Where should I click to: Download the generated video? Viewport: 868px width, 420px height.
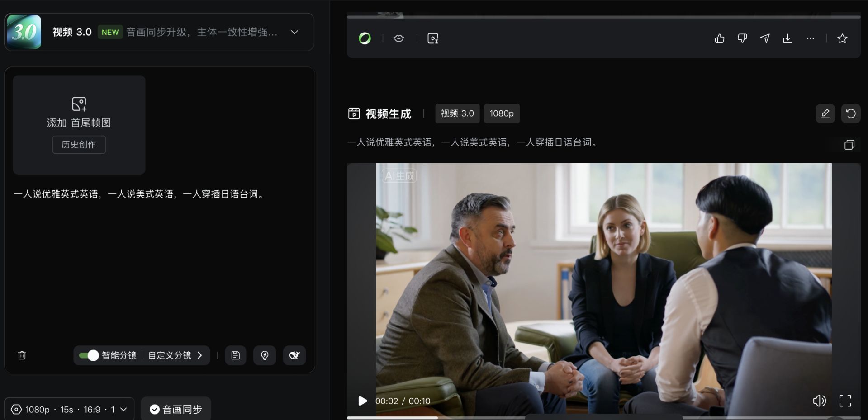click(787, 38)
